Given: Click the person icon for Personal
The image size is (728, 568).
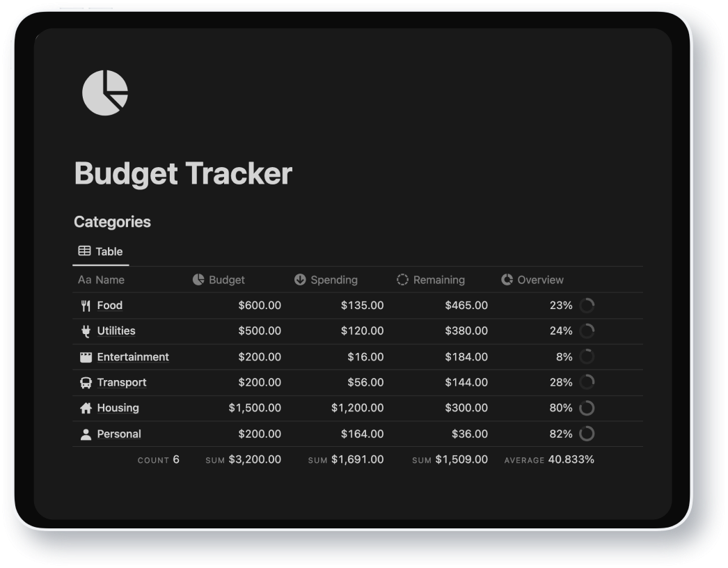Looking at the screenshot, I should tap(86, 434).
